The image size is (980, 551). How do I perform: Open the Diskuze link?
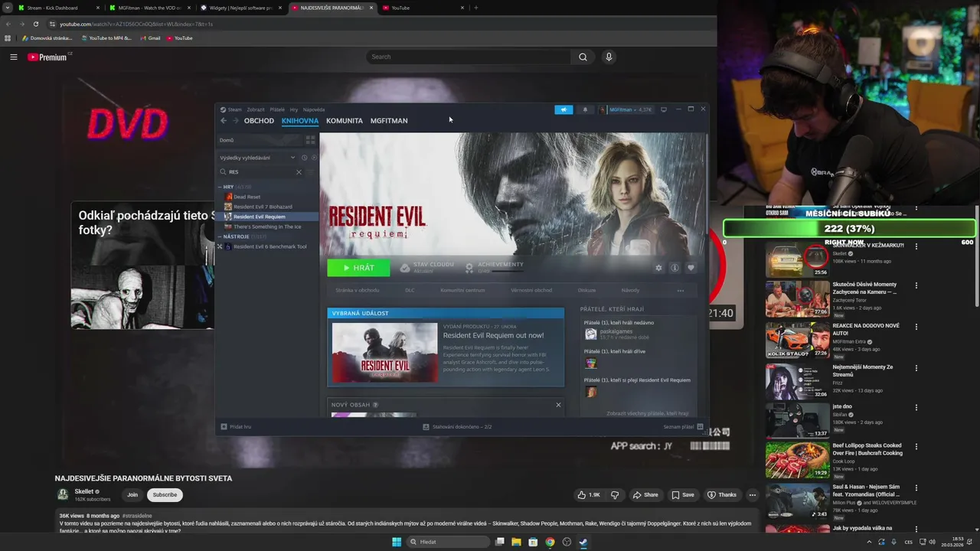point(586,291)
